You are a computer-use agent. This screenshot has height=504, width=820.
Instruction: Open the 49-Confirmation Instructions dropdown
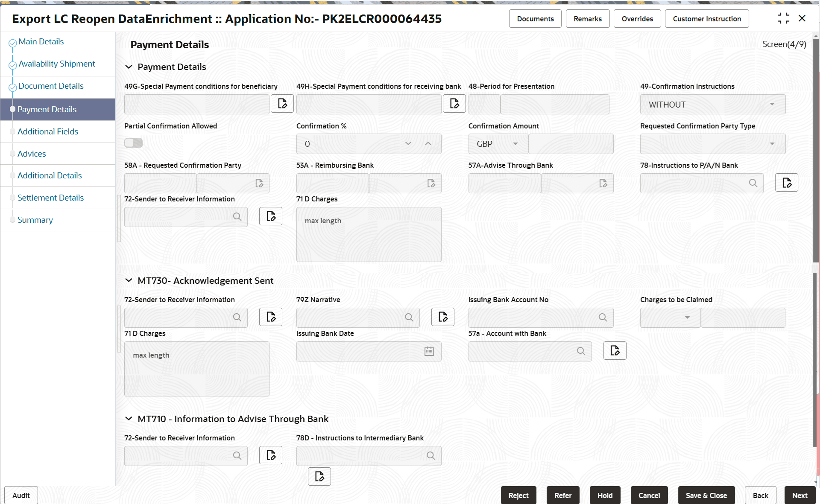tap(772, 104)
